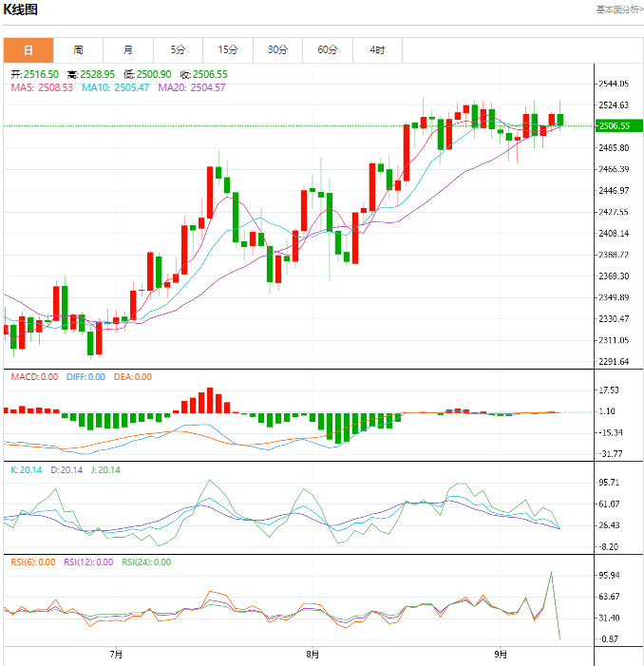Click the 高:2528.95 high price

(x=91, y=74)
